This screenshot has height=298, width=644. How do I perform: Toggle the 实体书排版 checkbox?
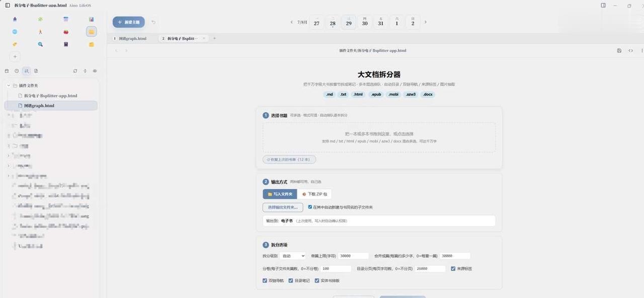tap(317, 281)
